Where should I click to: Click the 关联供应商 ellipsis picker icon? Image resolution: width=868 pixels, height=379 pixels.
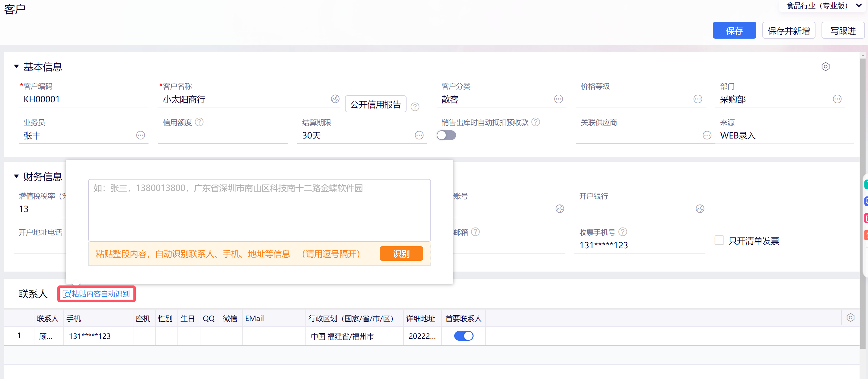(x=707, y=135)
